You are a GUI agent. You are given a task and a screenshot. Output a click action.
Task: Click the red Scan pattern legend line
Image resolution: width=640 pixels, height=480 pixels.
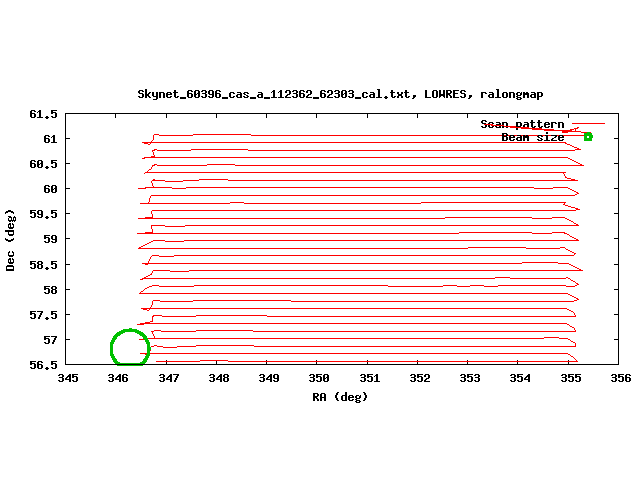pyautogui.click(x=588, y=123)
